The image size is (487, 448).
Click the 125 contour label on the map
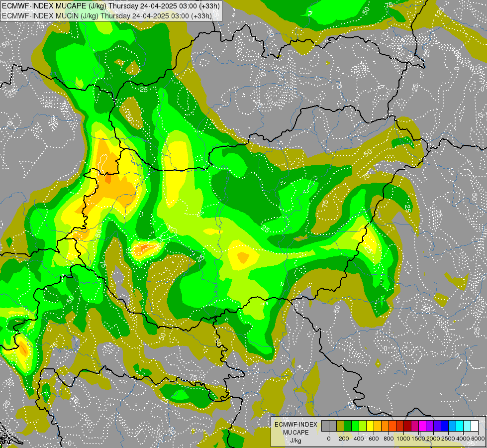(439, 12)
